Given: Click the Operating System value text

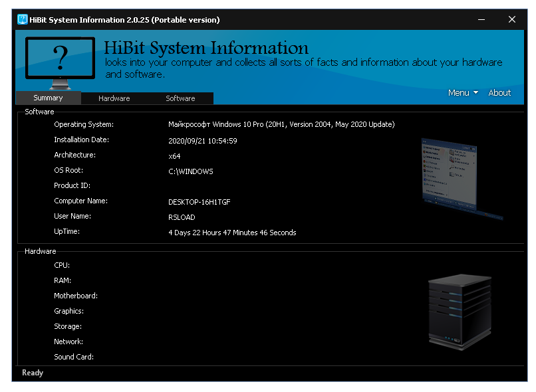Looking at the screenshot, I should pyautogui.click(x=282, y=124).
